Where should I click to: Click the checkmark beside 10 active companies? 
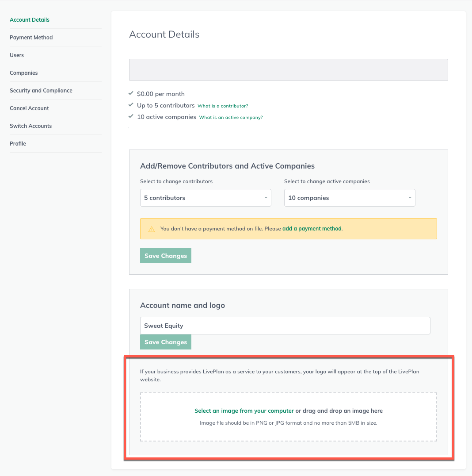pos(131,117)
